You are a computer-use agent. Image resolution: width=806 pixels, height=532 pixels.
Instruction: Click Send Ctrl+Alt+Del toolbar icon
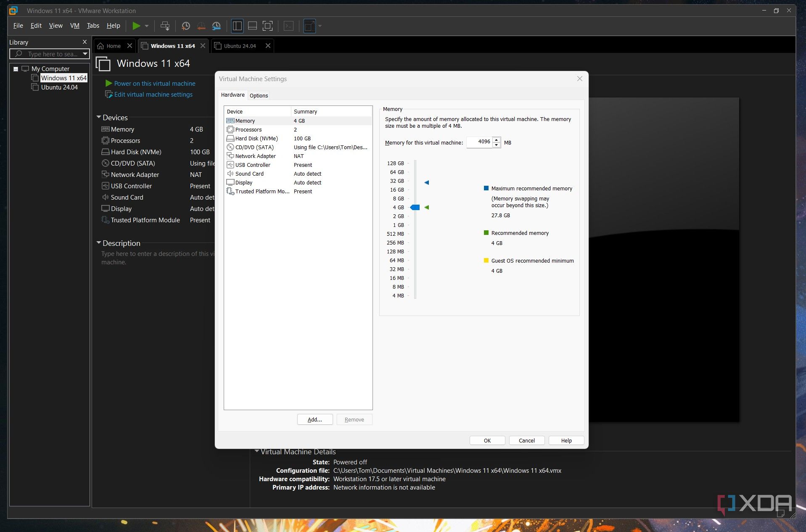click(x=165, y=26)
